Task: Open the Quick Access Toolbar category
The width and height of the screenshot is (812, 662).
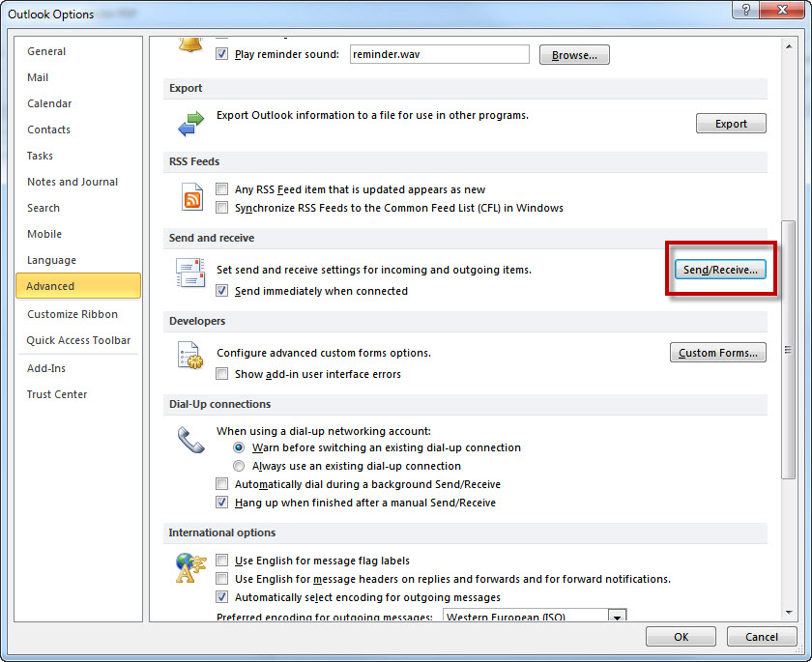Action: point(78,340)
